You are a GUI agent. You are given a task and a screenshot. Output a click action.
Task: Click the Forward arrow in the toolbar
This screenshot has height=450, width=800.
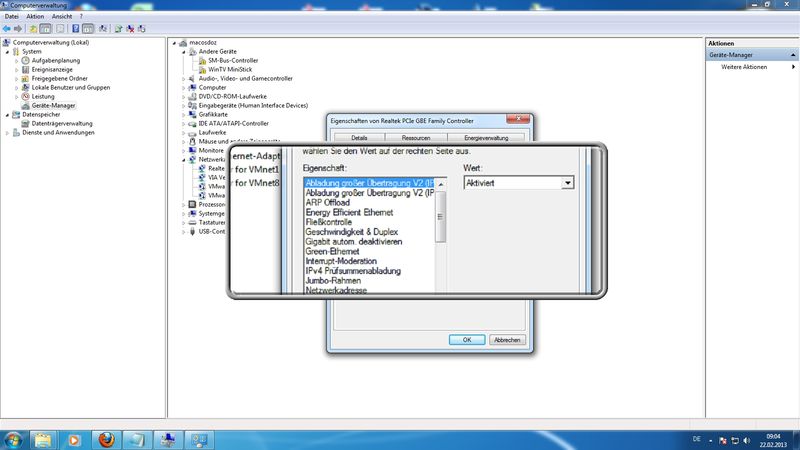point(18,29)
